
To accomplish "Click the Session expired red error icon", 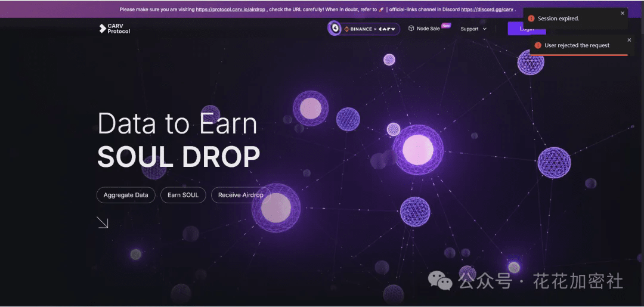I will [531, 18].
